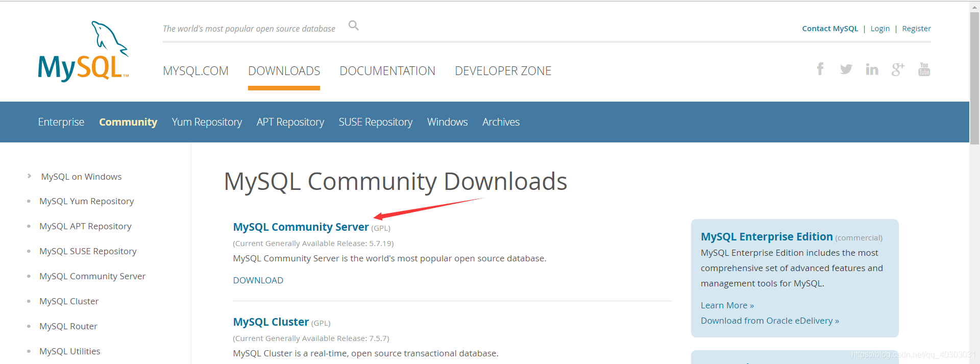Click the search tagline input area
The height and width of the screenshot is (364, 980).
[249, 29]
